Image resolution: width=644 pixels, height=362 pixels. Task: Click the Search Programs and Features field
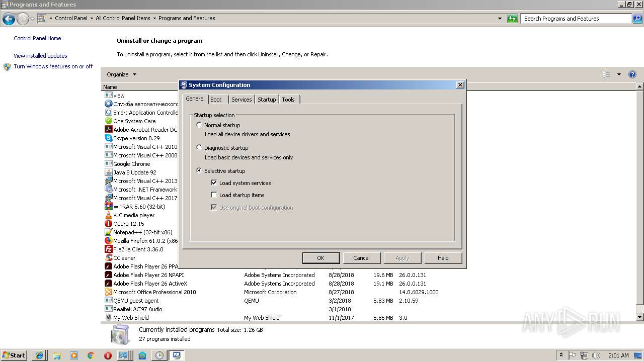pyautogui.click(x=577, y=19)
